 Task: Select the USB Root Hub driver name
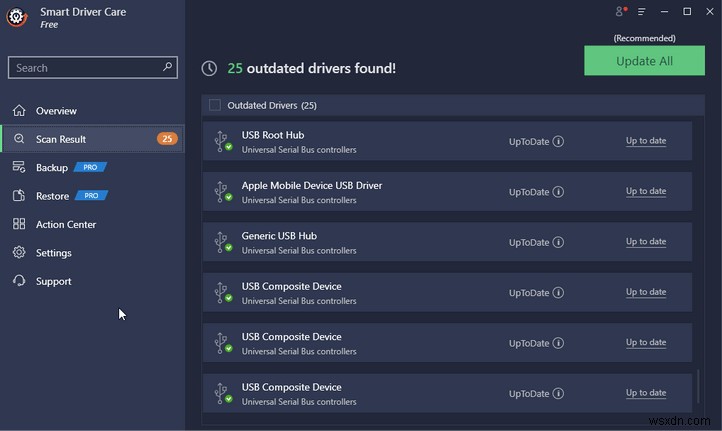point(273,135)
